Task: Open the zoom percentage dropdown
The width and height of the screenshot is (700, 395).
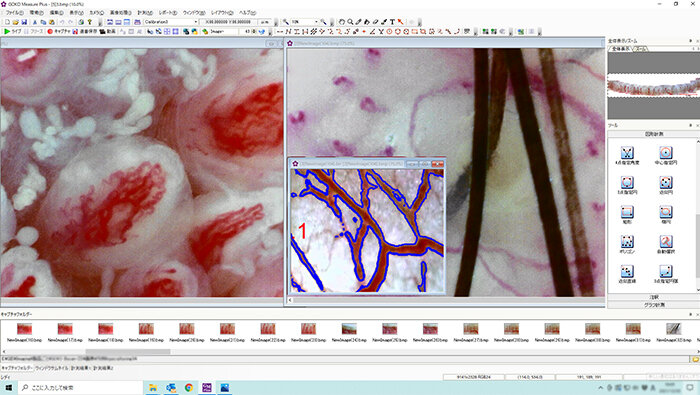Action: 305,22
